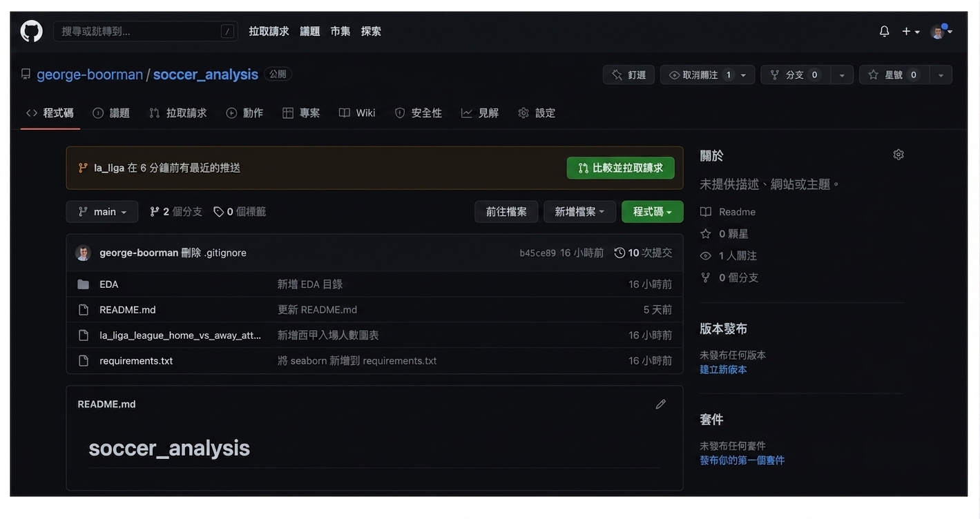Open commit message 更新 README.md

point(318,310)
